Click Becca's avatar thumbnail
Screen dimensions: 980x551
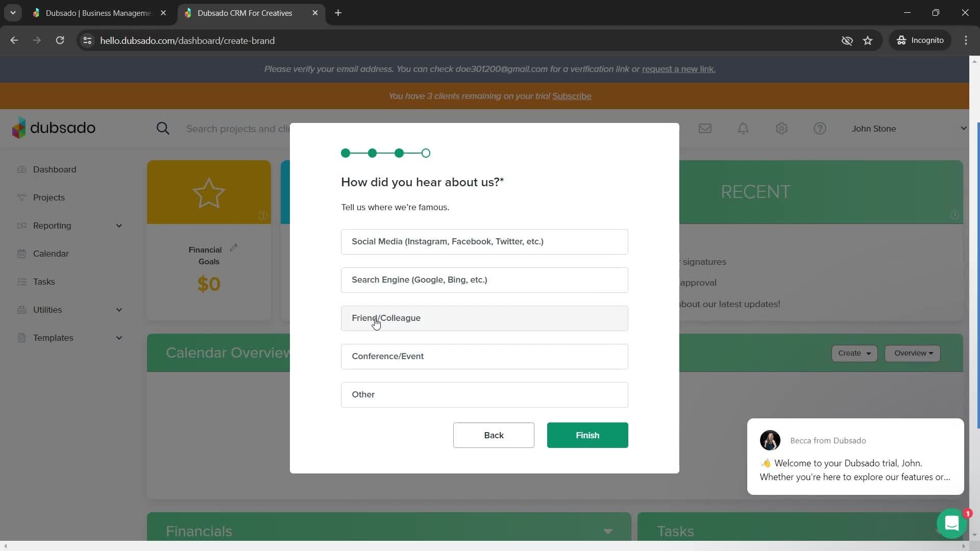click(x=770, y=440)
